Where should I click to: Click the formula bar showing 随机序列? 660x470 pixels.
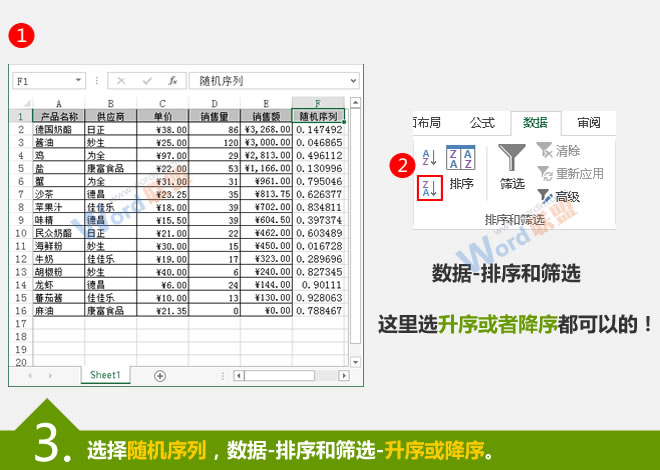[x=274, y=81]
